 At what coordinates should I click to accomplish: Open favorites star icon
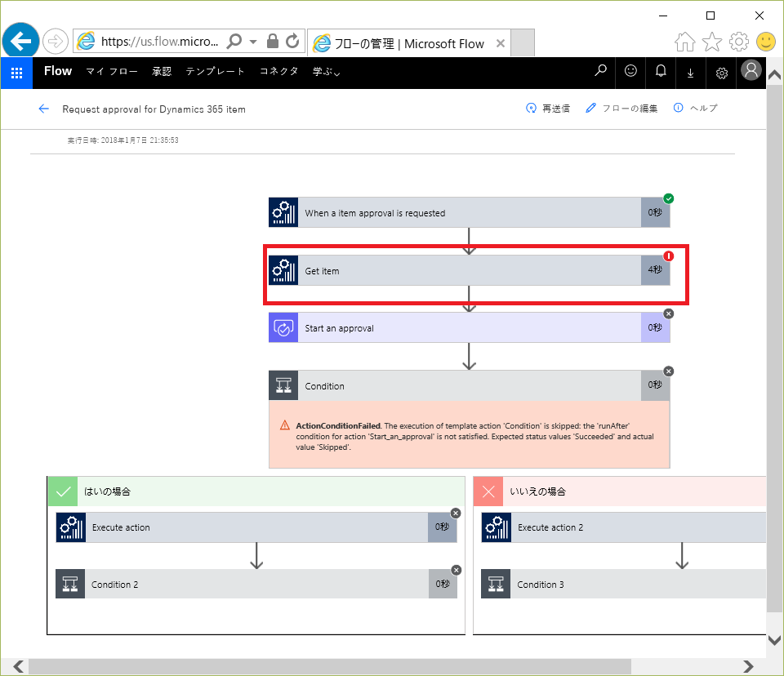[x=712, y=42]
